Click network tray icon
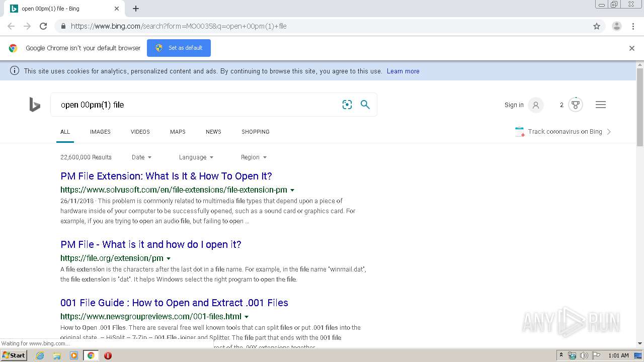644x362 pixels. click(x=572, y=355)
